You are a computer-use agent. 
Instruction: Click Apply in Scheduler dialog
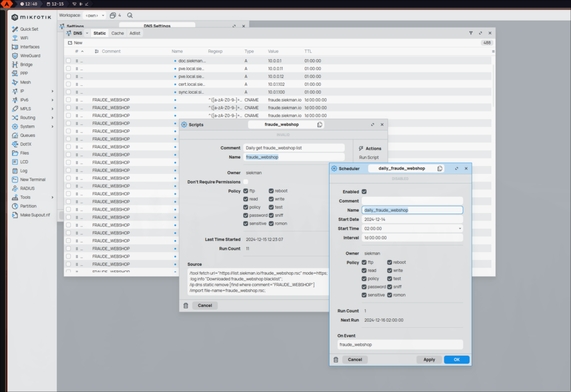(x=429, y=360)
